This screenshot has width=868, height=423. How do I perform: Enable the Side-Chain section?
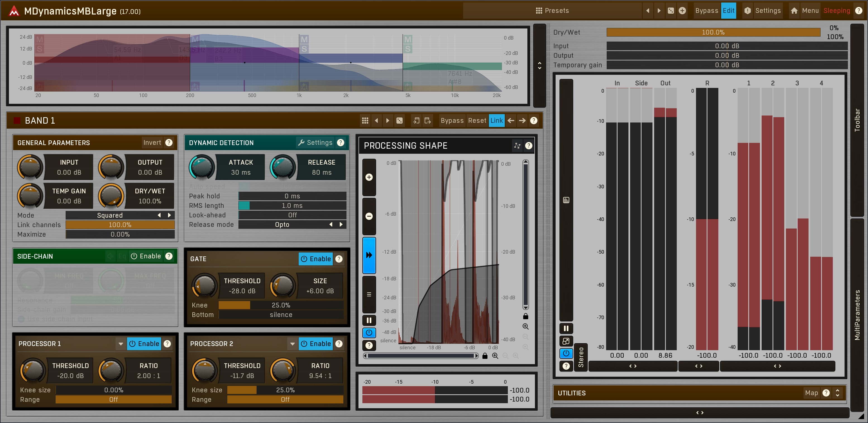146,256
